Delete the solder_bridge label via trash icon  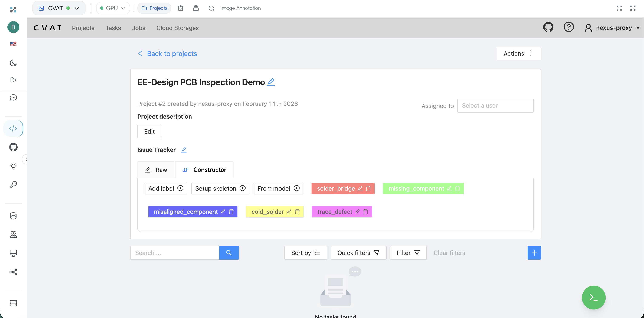click(x=368, y=188)
